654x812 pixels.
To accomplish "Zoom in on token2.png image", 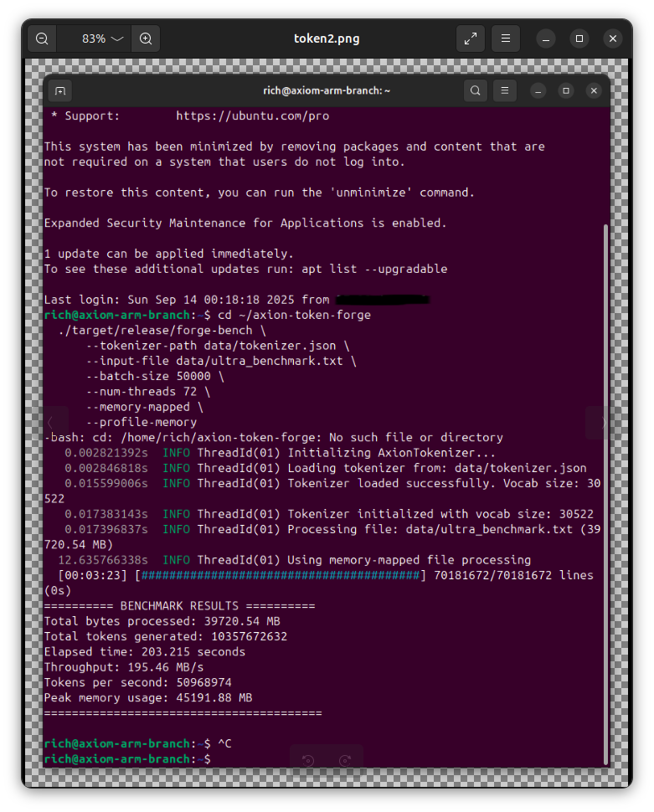I will click(147, 39).
